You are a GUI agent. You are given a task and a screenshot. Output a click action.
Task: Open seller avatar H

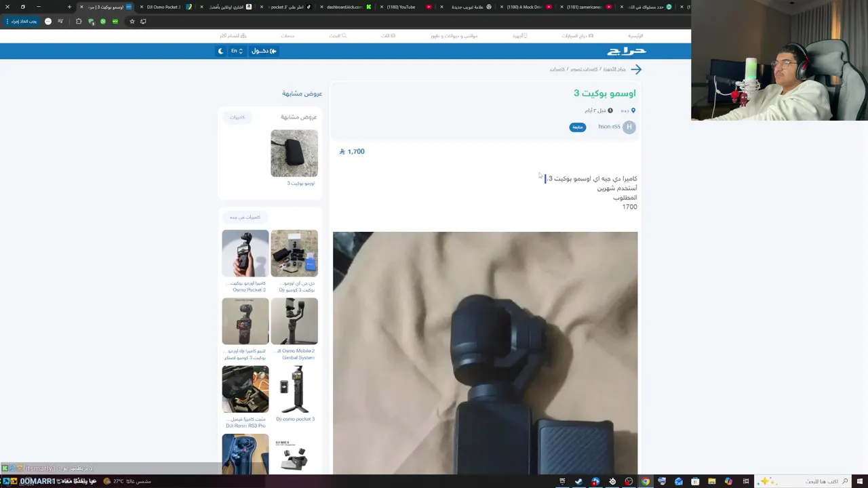pyautogui.click(x=629, y=127)
